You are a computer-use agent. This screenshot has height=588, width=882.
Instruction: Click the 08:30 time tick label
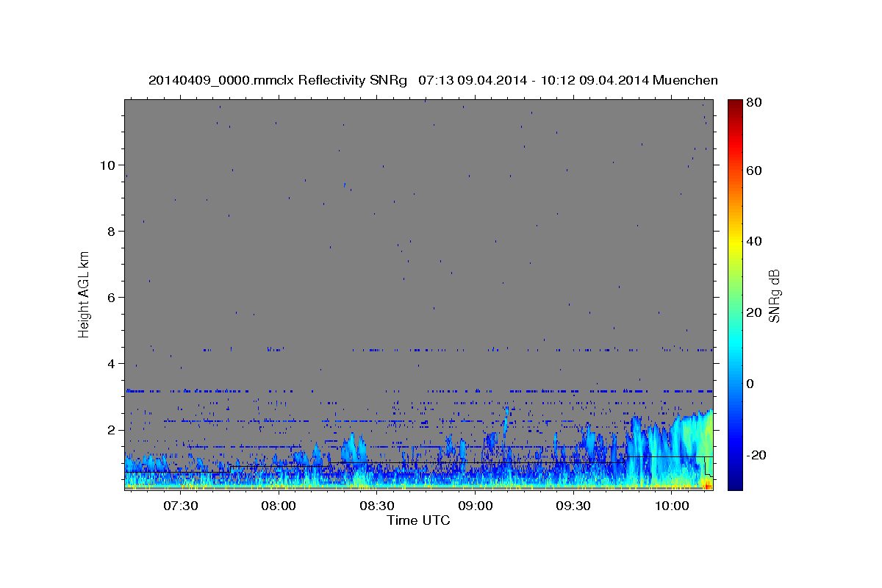coord(377,506)
